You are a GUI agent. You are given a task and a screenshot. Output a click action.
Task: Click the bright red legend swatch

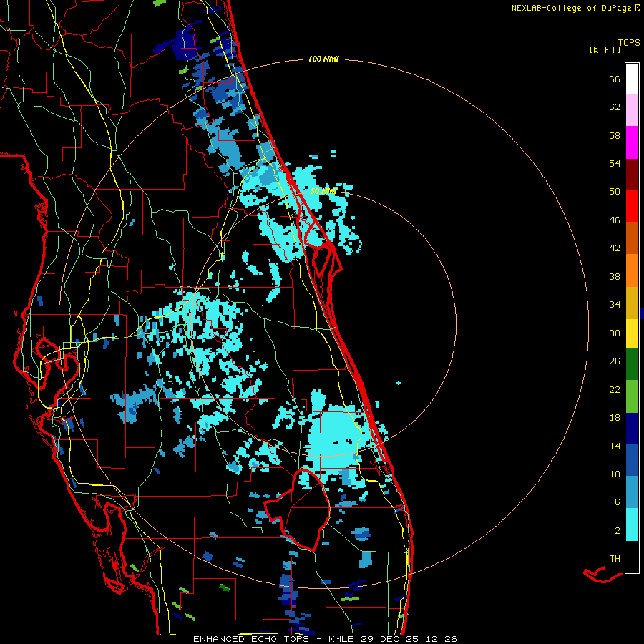[x=632, y=206]
